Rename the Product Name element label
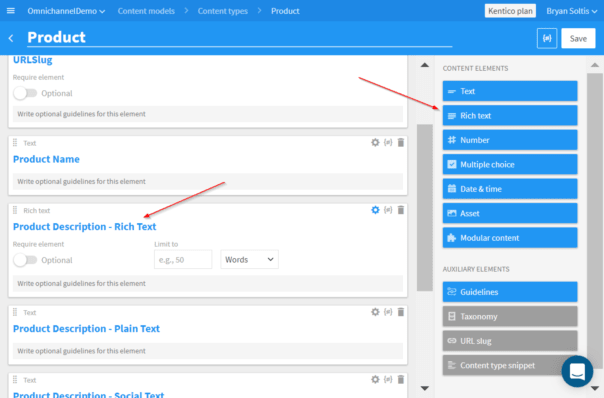The height and width of the screenshot is (398, 604). 46,159
